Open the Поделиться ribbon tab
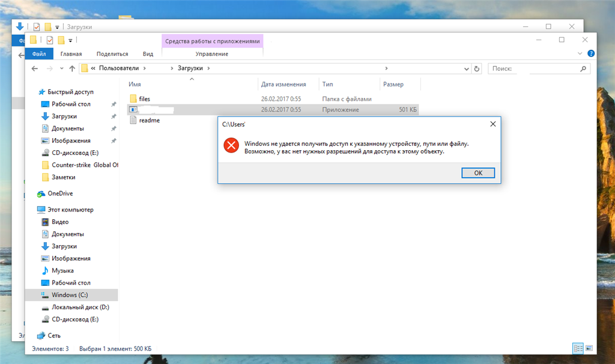 [x=112, y=53]
